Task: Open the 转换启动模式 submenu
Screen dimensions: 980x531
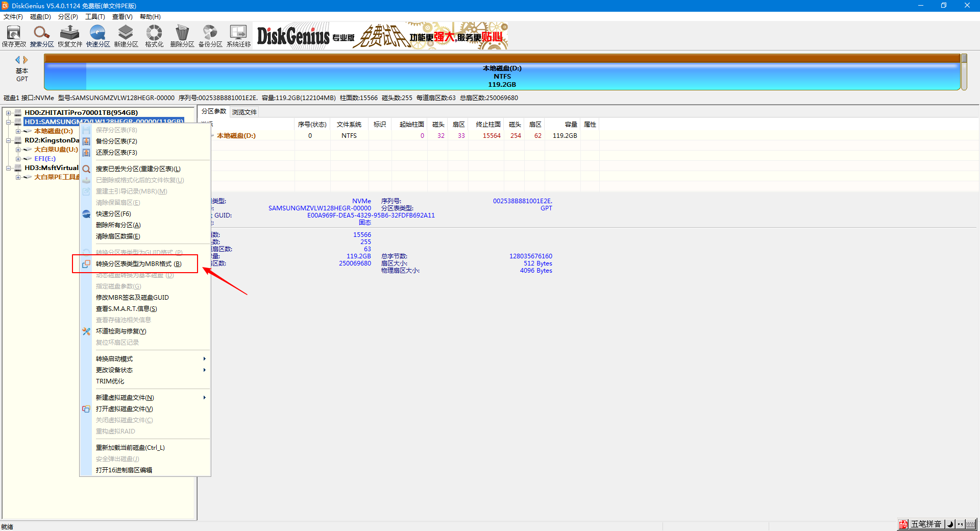Action: point(145,359)
